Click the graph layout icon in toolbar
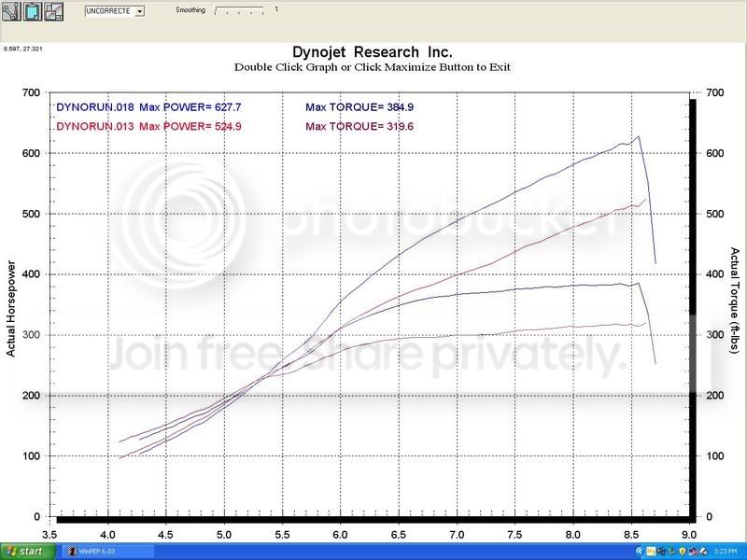 [53, 11]
